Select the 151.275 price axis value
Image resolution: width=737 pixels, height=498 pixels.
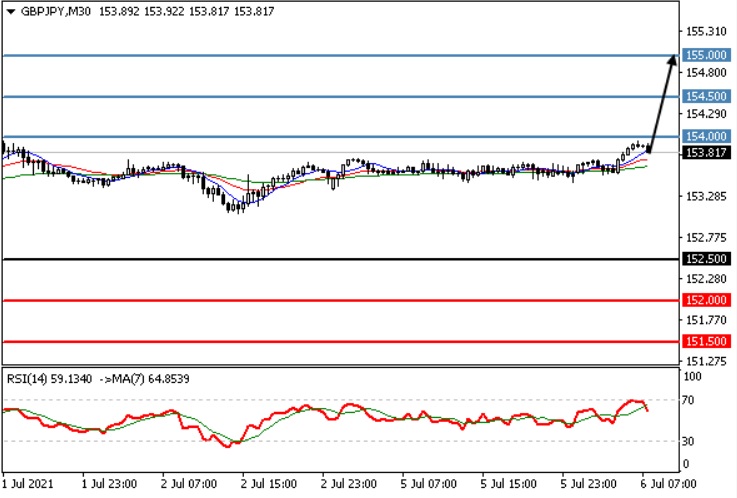[706, 361]
